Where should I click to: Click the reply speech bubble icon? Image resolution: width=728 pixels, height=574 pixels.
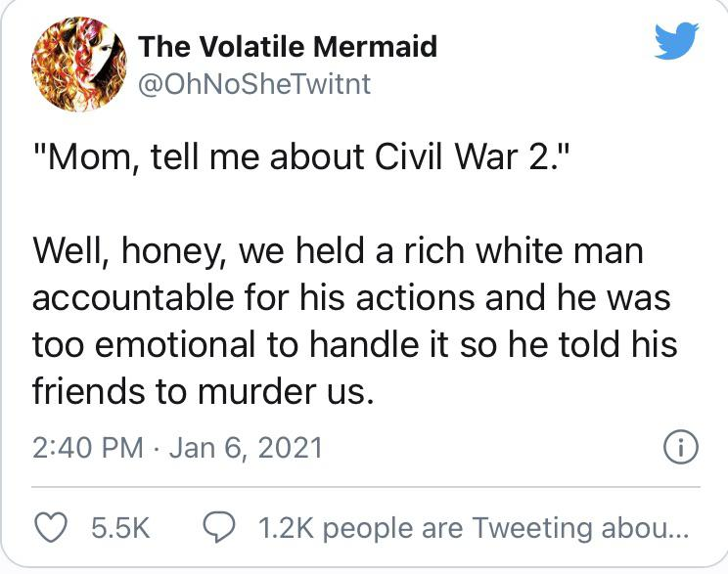pos(219,529)
